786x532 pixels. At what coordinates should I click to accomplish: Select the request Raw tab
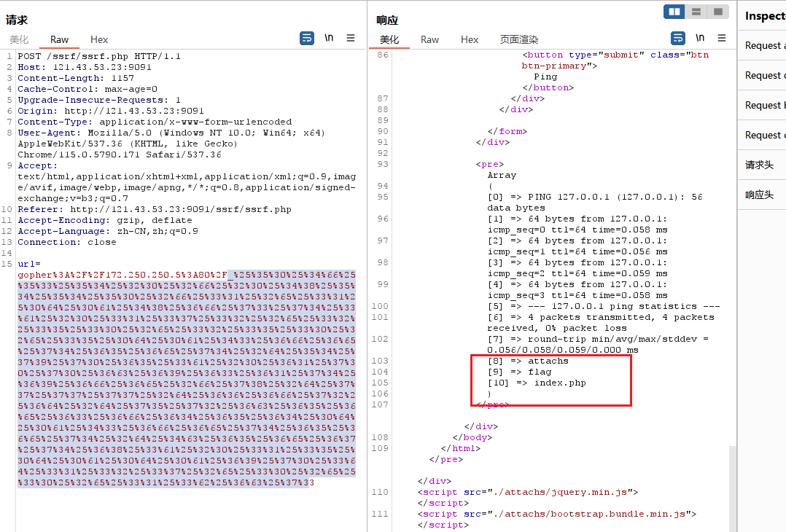pos(59,39)
